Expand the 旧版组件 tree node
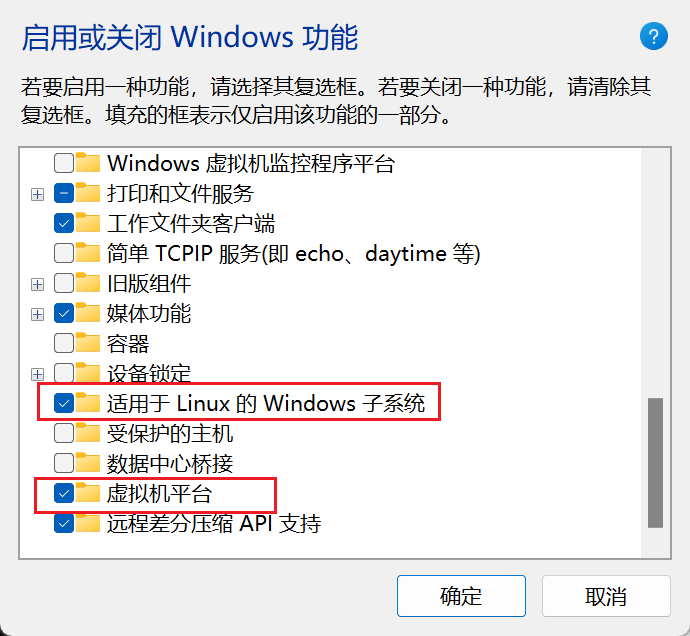 pos(37,284)
